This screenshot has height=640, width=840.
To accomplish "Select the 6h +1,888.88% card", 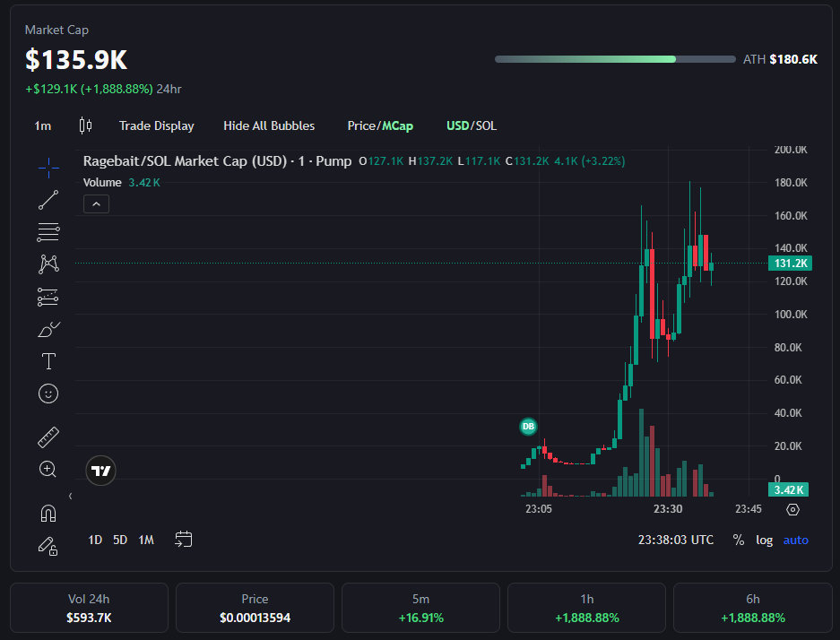I will 753,609.
